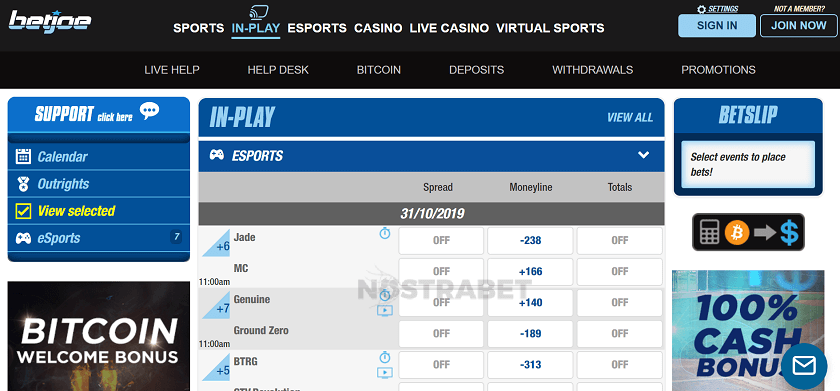Click the Jade match stopwatch icon
840x391 pixels.
click(x=385, y=233)
